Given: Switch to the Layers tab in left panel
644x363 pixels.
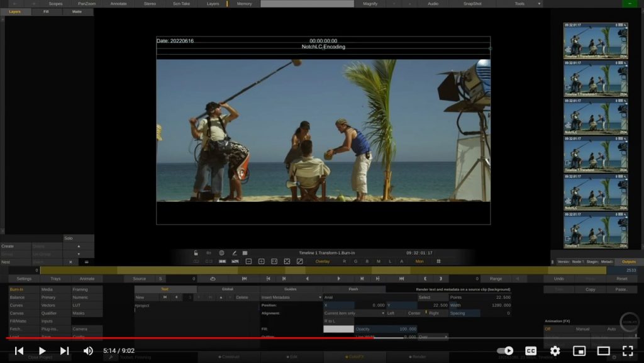Looking at the screenshot, I should coord(15,11).
